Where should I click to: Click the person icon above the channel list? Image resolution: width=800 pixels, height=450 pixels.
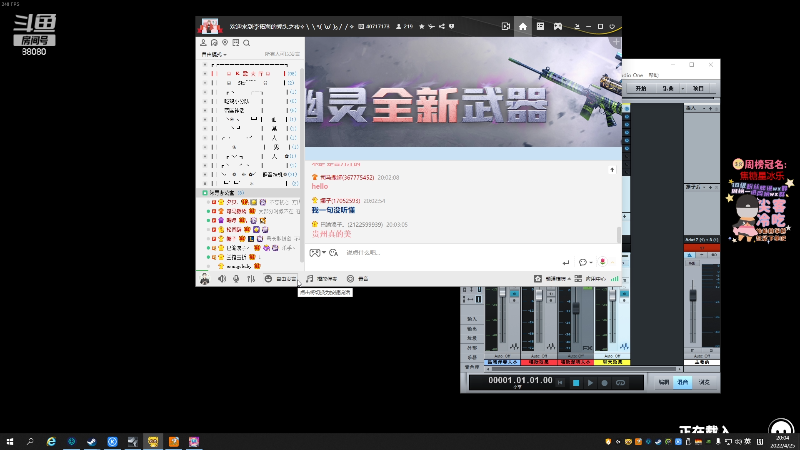coord(204,43)
